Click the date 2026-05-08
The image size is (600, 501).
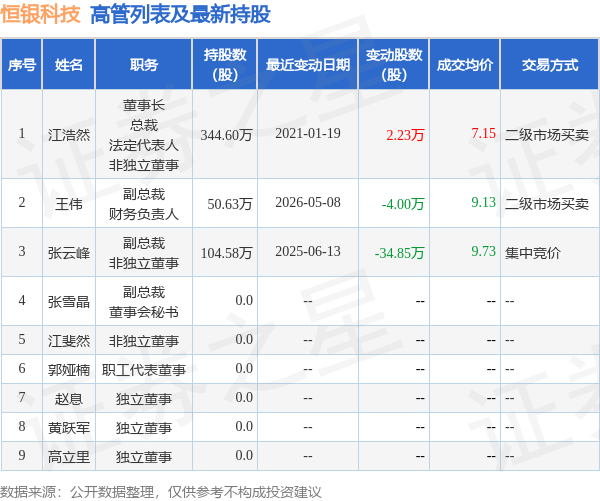tap(308, 202)
